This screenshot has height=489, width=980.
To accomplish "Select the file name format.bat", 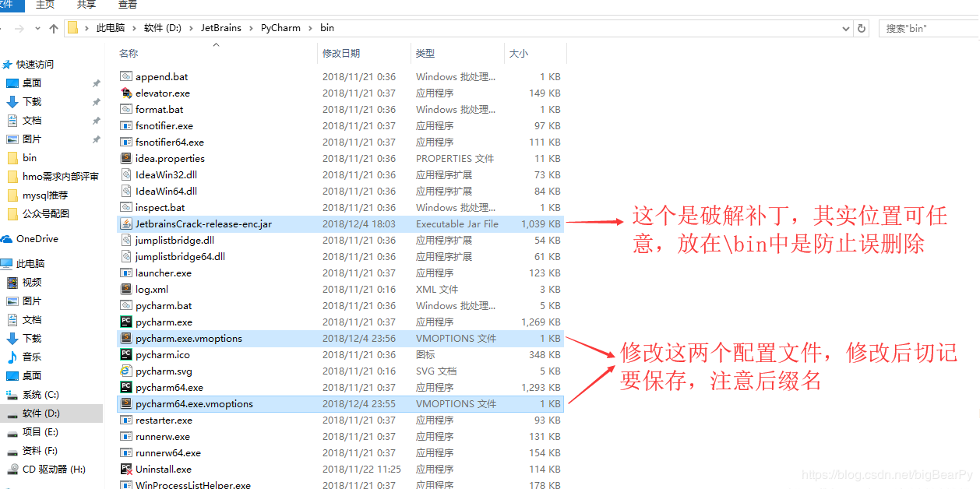I will click(x=160, y=110).
